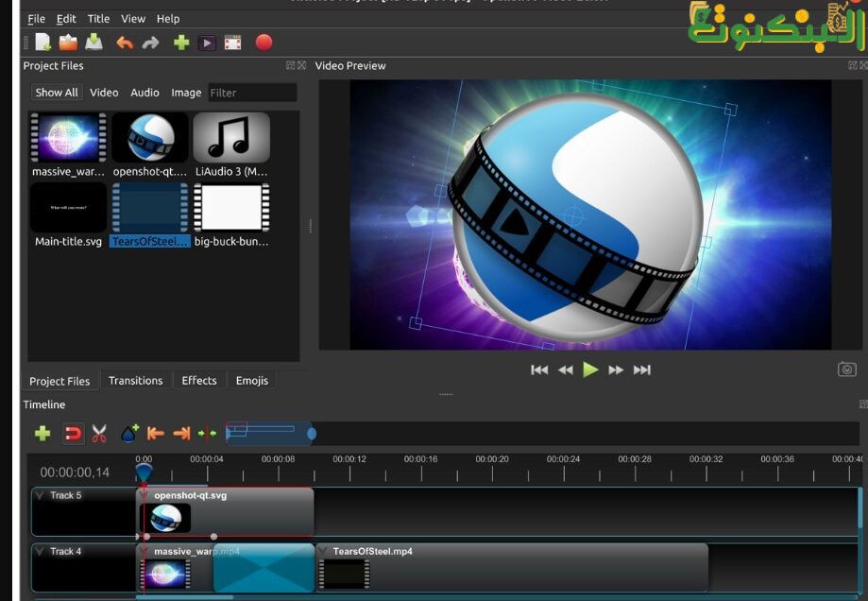Image resolution: width=868 pixels, height=601 pixels.
Task: Toggle the Audio filter in Project Files
Action: (x=145, y=93)
